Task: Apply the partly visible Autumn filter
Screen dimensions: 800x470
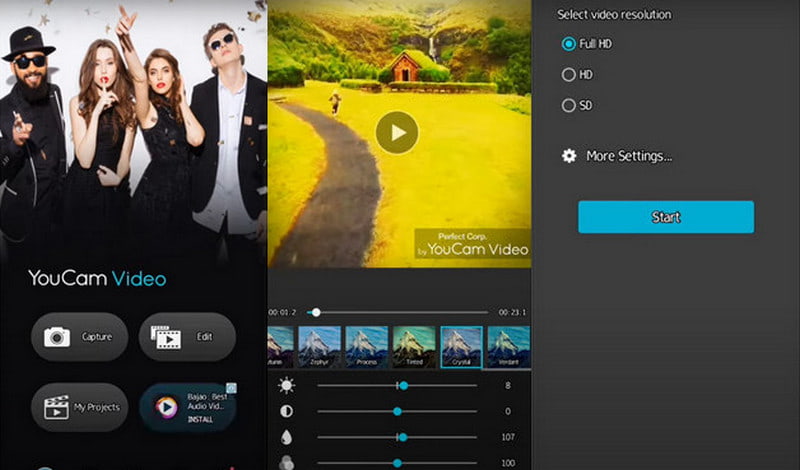Action: point(281,347)
